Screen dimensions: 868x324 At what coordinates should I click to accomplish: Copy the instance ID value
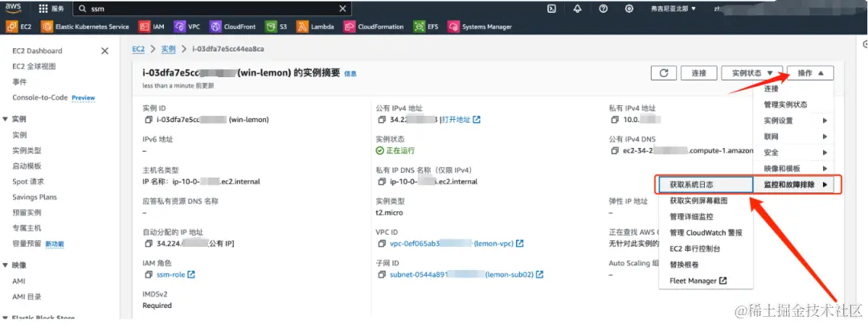(148, 120)
